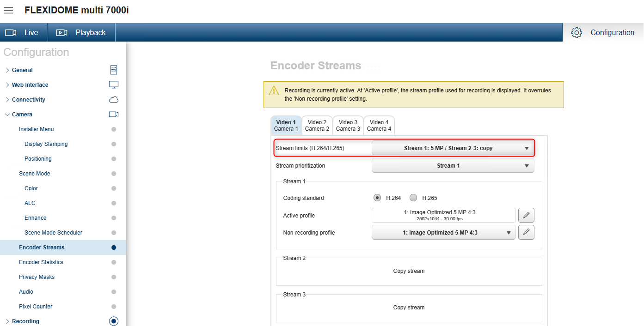Switch to Video 4 Camera 4 tab
Screen dimensions: 644x326
tap(379, 126)
